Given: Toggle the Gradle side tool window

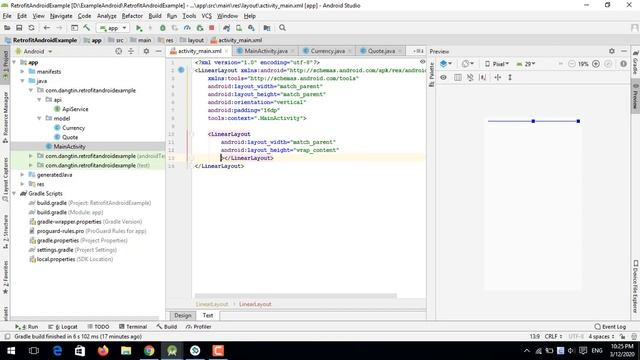Looking at the screenshot, I should pos(636,62).
